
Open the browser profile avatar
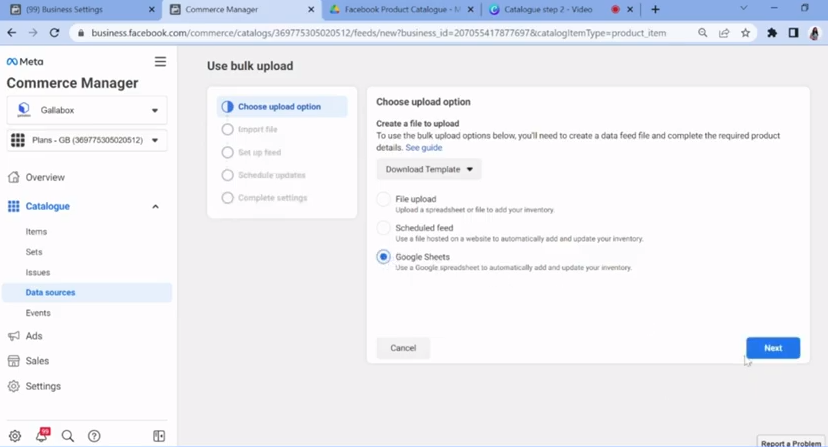(814, 33)
